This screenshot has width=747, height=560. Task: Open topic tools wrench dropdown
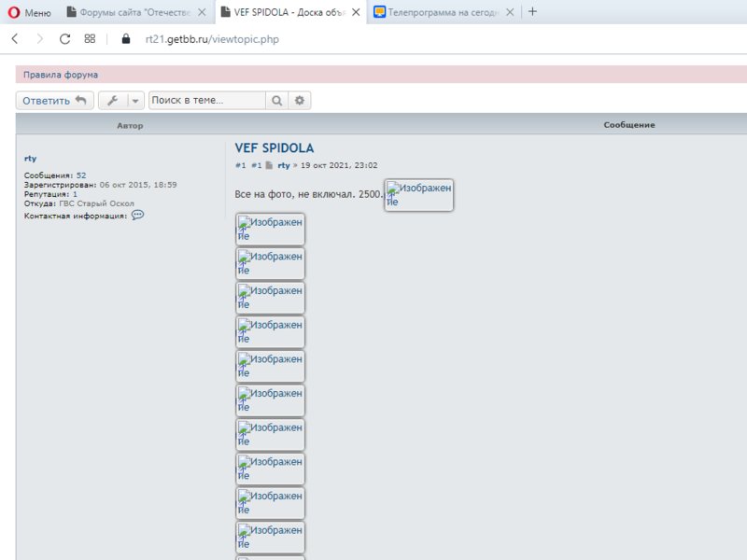click(x=121, y=101)
